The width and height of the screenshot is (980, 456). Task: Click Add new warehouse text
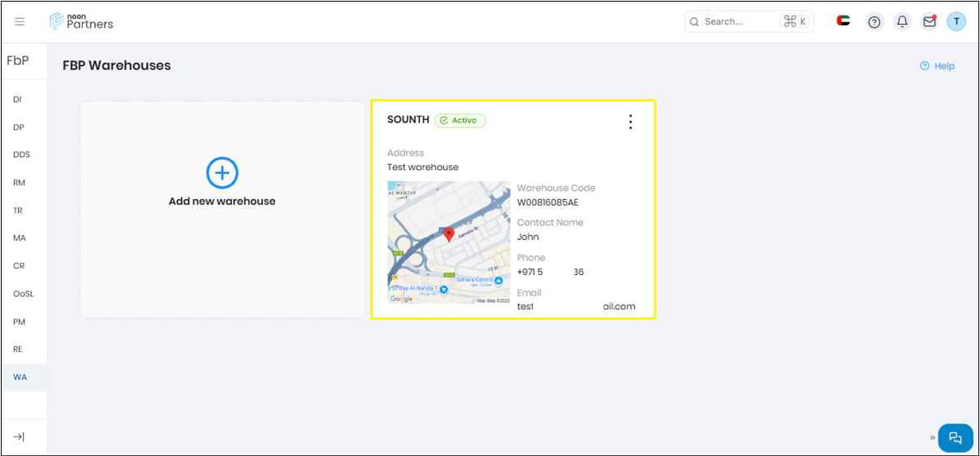click(222, 201)
